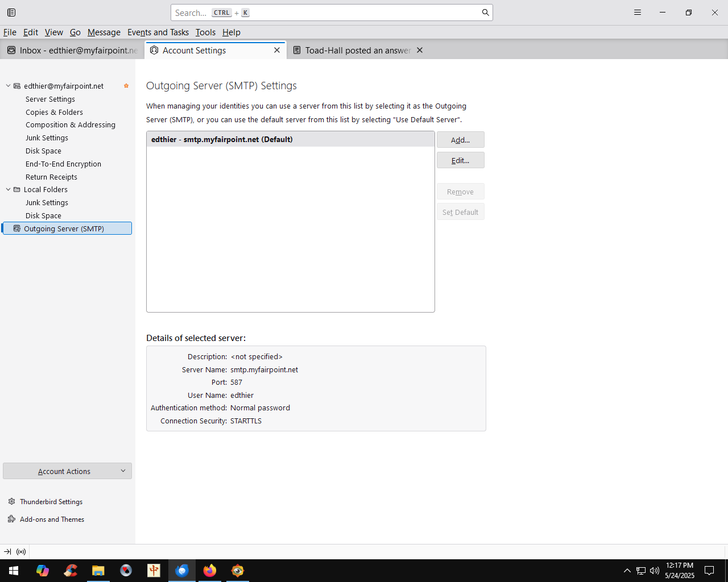Image resolution: width=728 pixels, height=582 pixels.
Task: Click the edthier account mail icon
Action: click(x=17, y=86)
